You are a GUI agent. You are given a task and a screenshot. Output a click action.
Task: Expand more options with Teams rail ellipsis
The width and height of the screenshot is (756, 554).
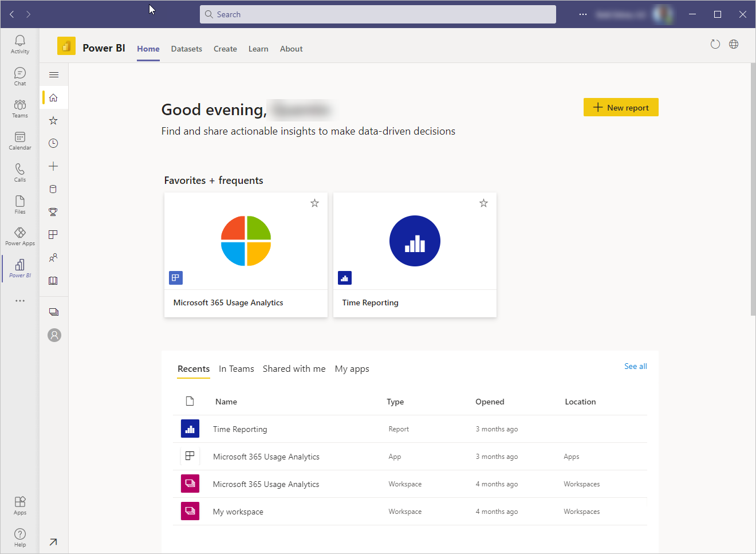(19, 300)
